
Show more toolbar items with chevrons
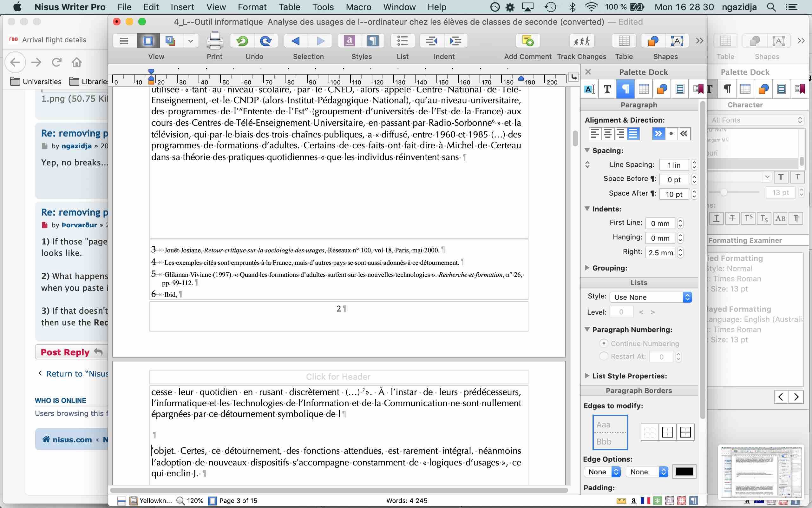coord(699,41)
